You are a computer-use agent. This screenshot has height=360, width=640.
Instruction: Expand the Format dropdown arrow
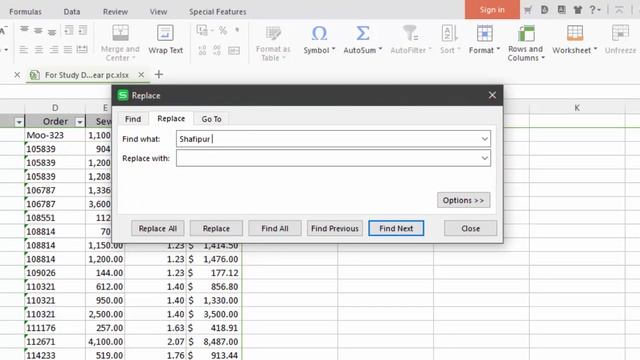tap(498, 49)
